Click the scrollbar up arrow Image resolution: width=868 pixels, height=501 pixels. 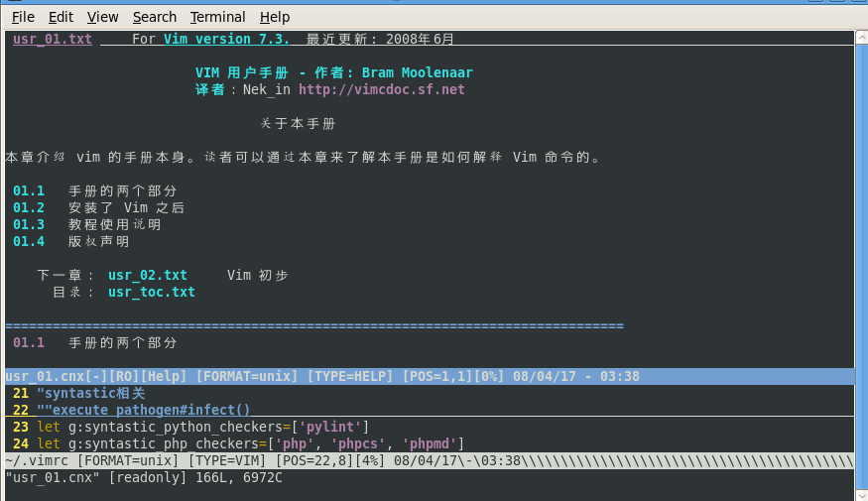[x=862, y=37]
